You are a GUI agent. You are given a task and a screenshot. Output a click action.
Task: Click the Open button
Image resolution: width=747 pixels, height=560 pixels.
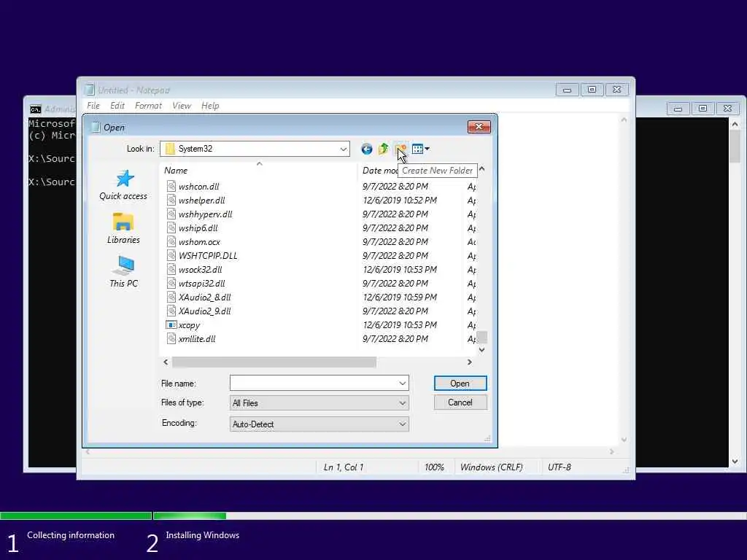click(460, 384)
